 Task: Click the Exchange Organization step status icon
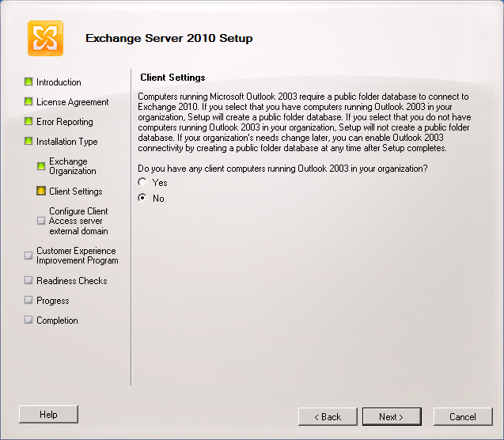tap(41, 166)
